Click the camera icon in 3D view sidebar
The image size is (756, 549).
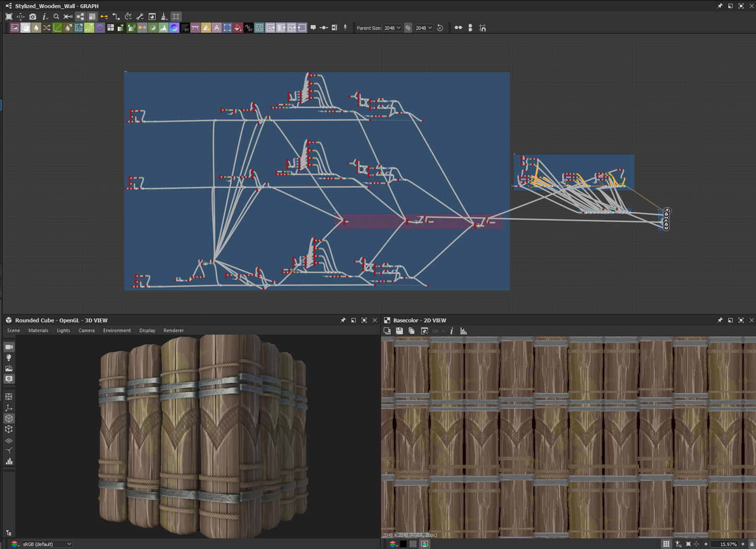tap(9, 347)
